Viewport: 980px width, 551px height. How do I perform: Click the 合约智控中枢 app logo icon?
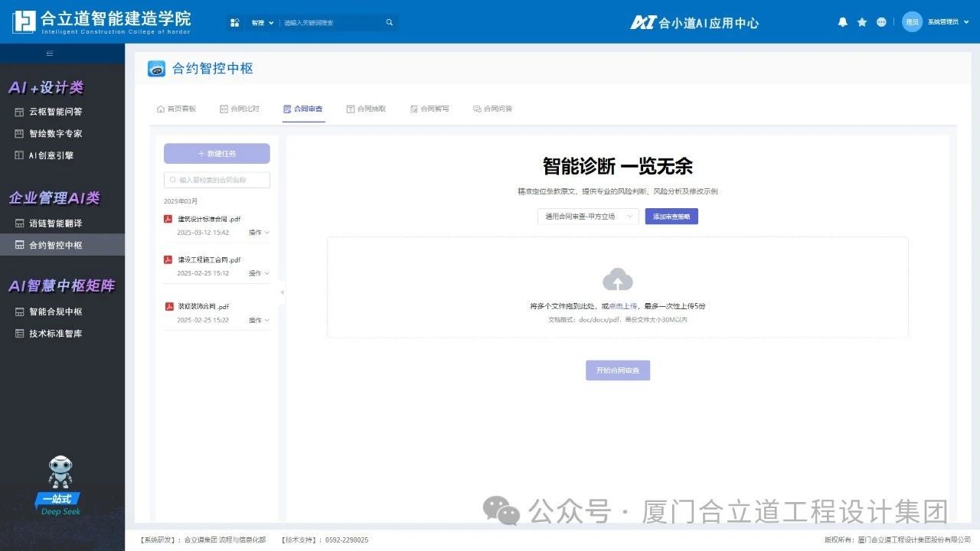pos(156,69)
